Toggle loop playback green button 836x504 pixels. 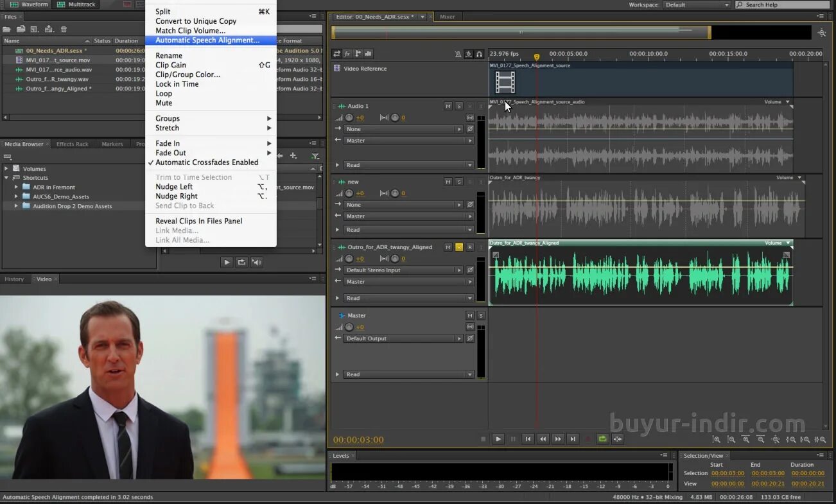point(603,439)
